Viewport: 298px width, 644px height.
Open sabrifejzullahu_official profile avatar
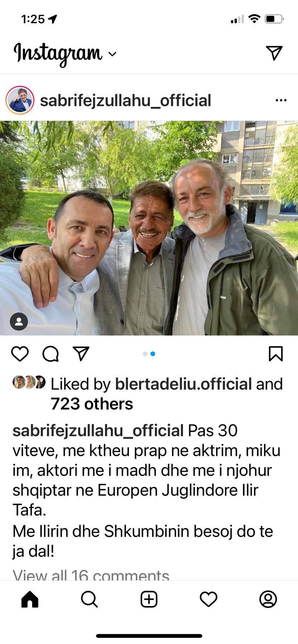pyautogui.click(x=20, y=100)
